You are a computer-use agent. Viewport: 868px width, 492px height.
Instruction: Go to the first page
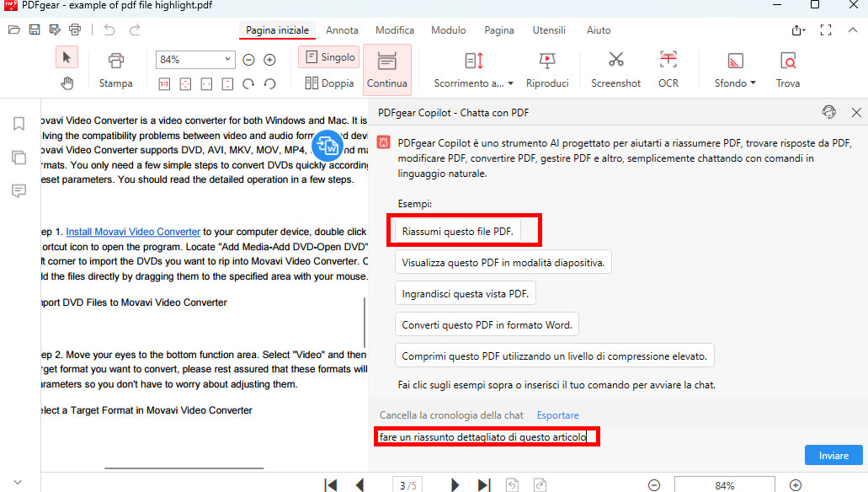click(331, 484)
